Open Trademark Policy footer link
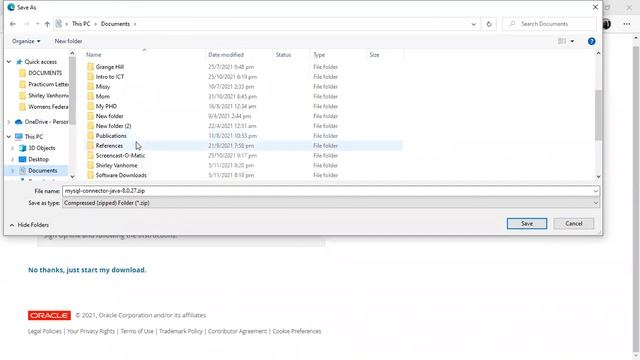Viewport: 640px width, 360px height. click(x=180, y=331)
